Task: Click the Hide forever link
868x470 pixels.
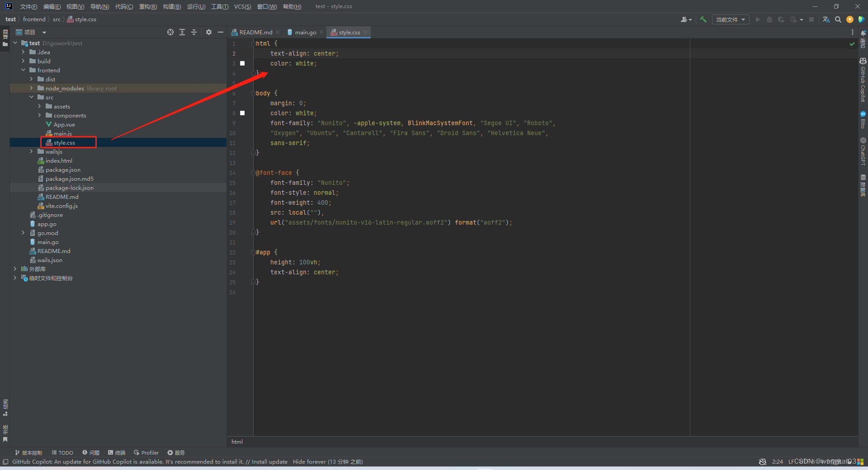Action: (x=309, y=461)
